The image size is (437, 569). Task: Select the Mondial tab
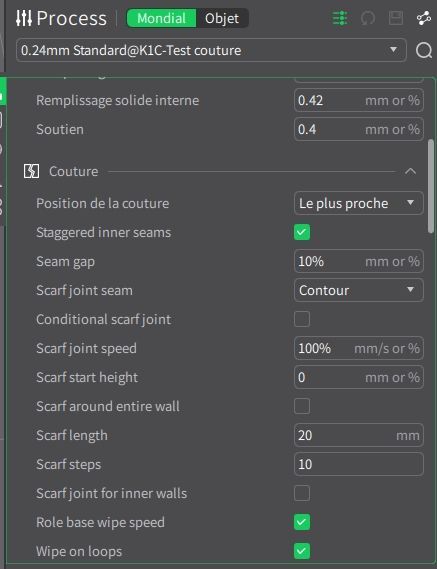click(162, 18)
